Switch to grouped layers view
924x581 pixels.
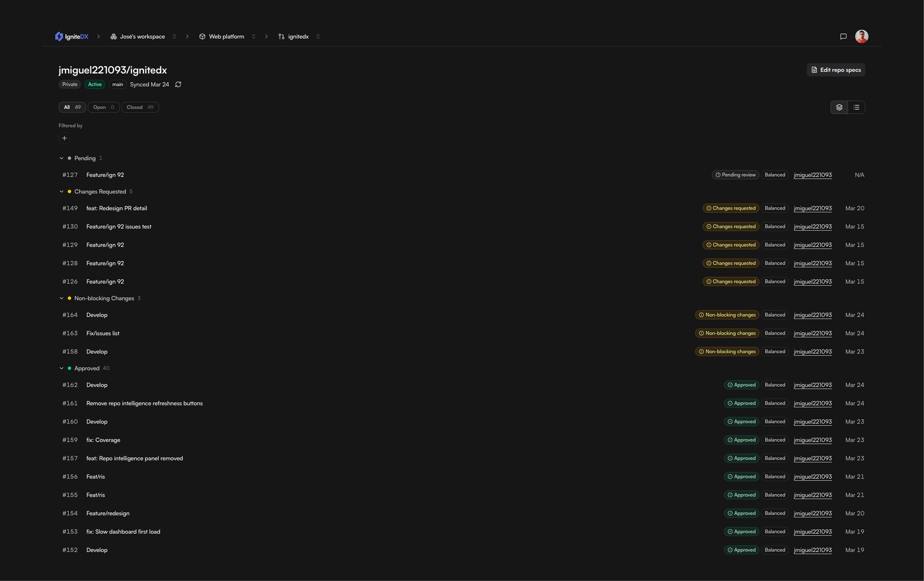point(839,108)
